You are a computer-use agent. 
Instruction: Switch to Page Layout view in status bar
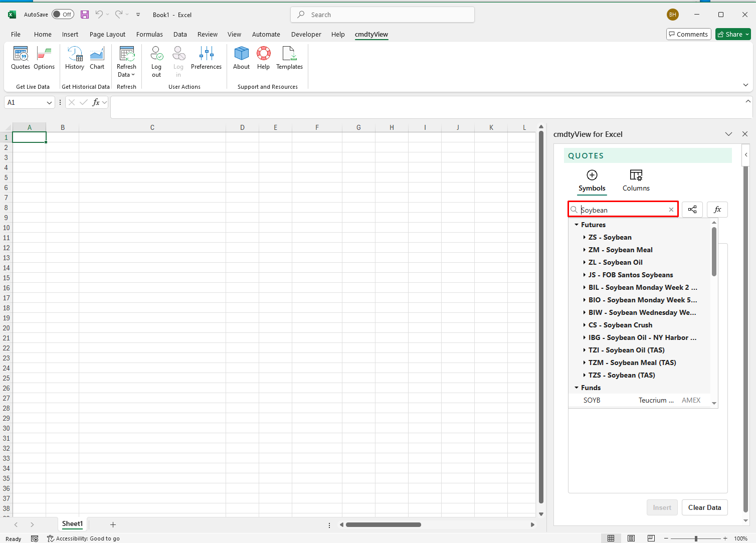pos(631,538)
